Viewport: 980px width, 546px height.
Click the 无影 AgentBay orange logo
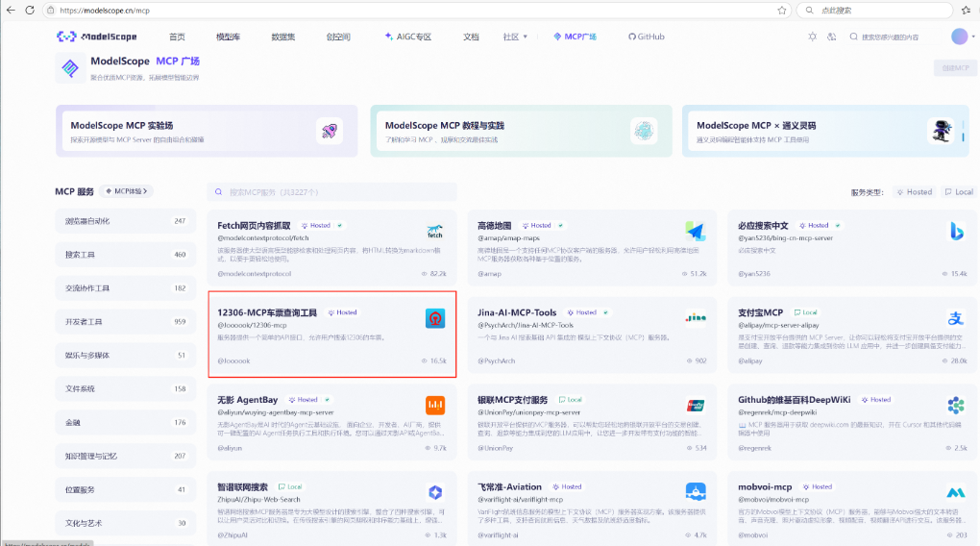tap(435, 406)
